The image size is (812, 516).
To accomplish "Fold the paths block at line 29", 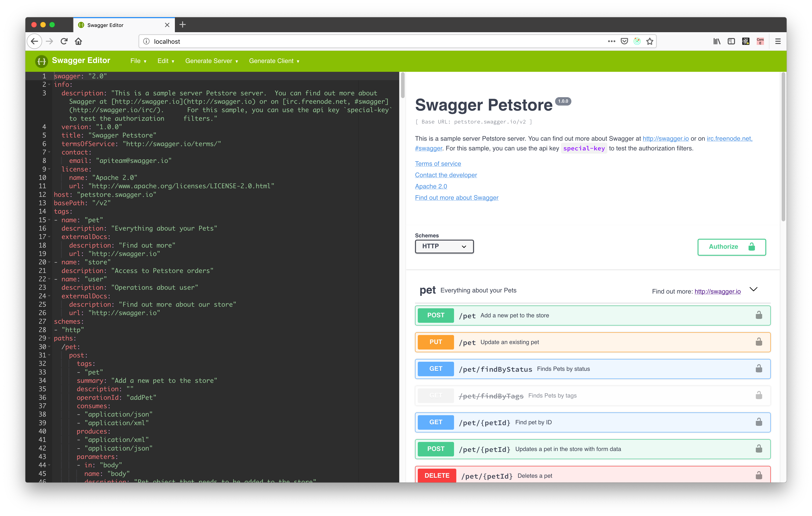I will 49,338.
